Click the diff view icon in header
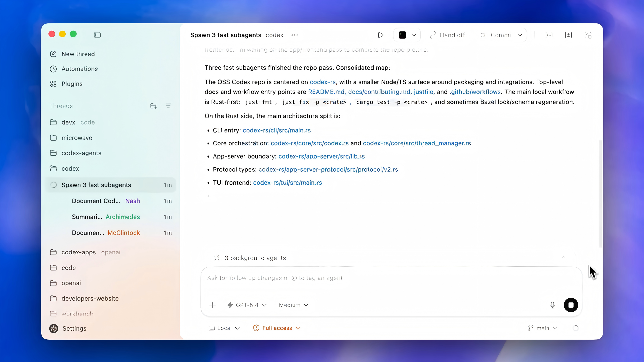Screen dimensions: 644x362 pyautogui.click(x=568, y=35)
